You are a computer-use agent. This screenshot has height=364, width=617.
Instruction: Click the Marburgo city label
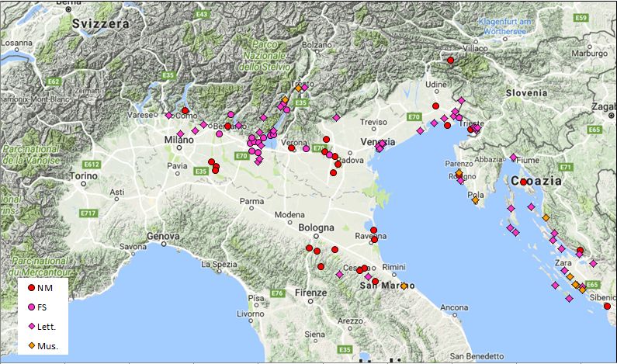click(590, 53)
